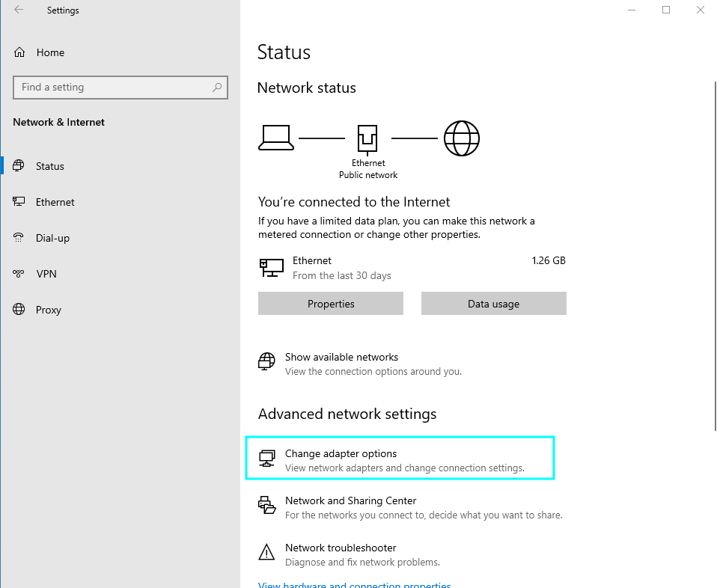Click 'You're connected to the Internet' text
The height and width of the screenshot is (588, 717).
(354, 202)
